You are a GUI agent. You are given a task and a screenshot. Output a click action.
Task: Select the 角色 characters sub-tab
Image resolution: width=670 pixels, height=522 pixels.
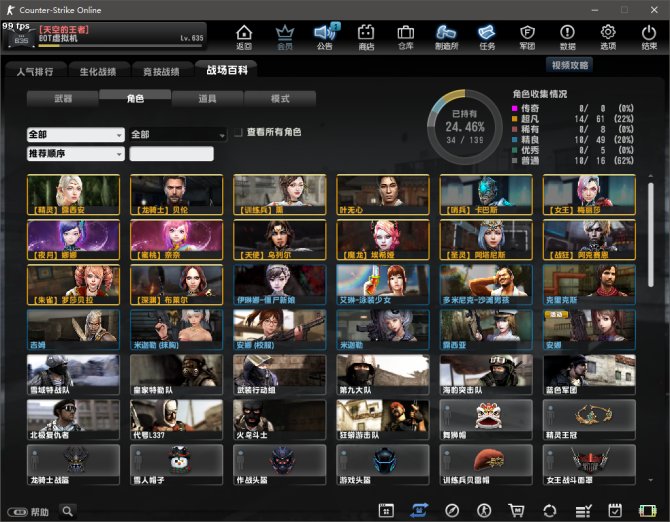(135, 98)
